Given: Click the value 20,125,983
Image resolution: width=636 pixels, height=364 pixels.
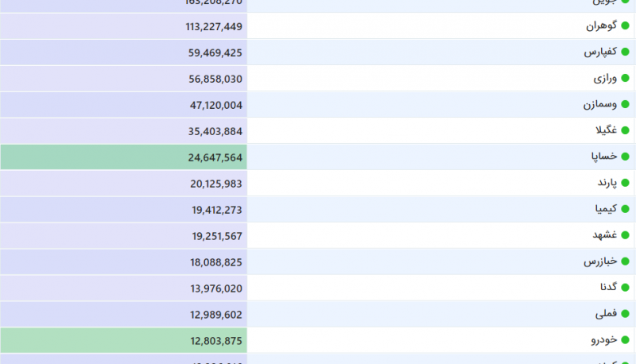Looking at the screenshot, I should tap(216, 184).
